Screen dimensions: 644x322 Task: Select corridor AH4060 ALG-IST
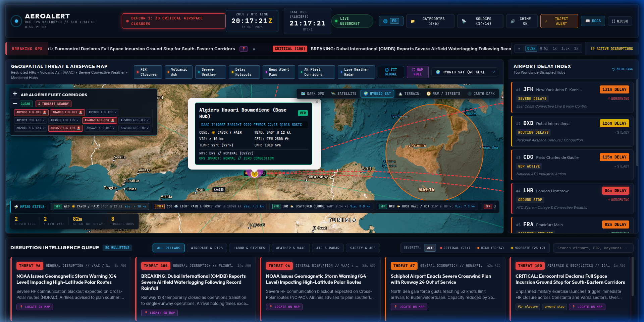pyautogui.click(x=99, y=120)
